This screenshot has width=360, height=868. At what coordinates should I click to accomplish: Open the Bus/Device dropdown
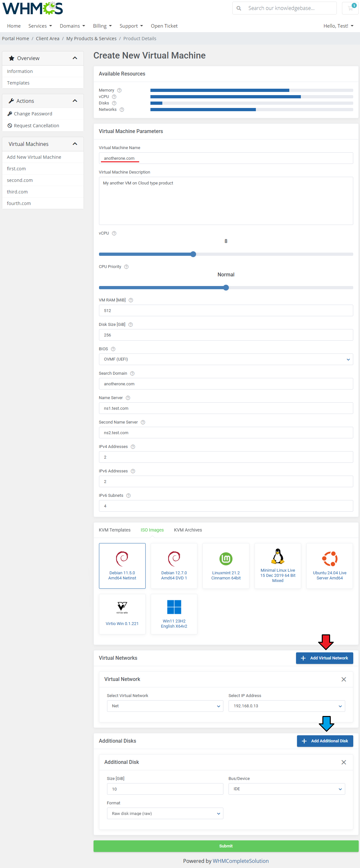(286, 789)
